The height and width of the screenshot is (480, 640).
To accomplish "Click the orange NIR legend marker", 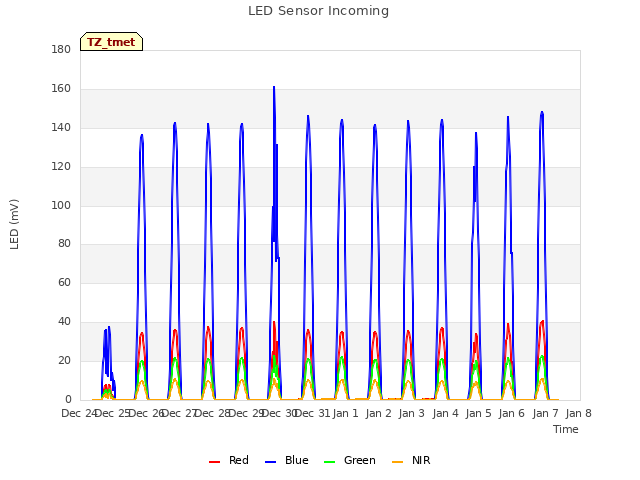I will coord(397,462).
